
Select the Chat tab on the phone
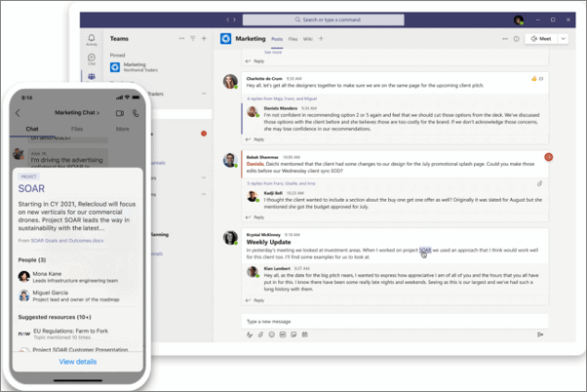32,129
